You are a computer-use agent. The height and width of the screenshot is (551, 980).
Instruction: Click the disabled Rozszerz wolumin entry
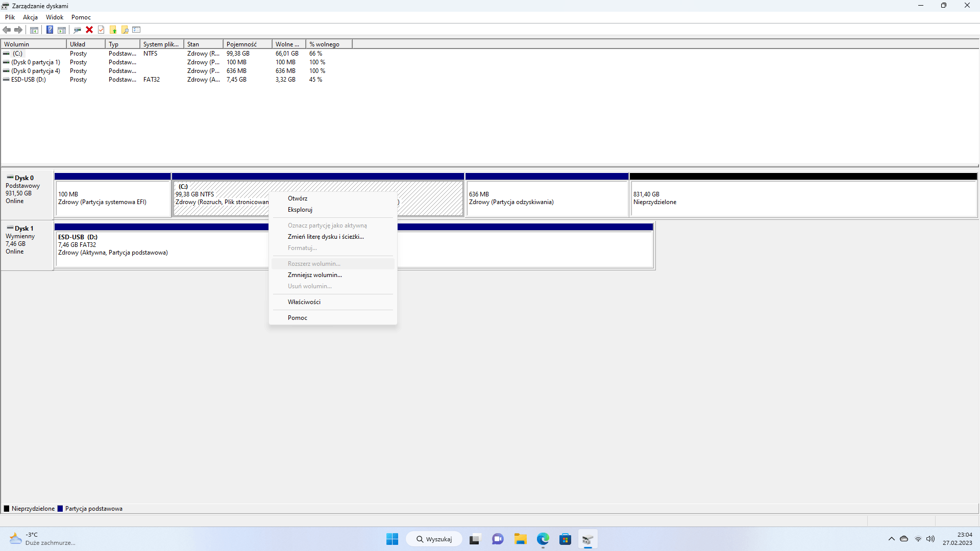click(x=333, y=264)
